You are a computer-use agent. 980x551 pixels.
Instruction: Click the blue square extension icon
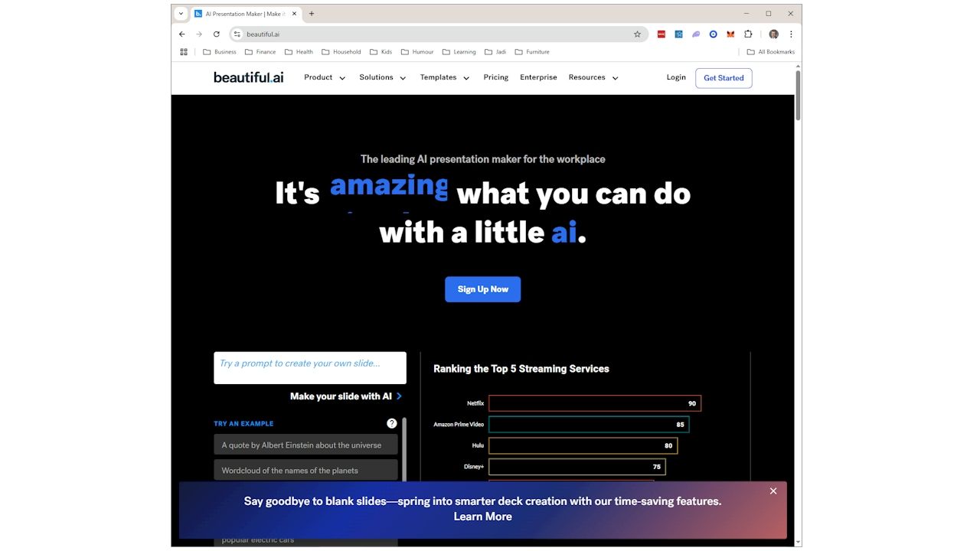[x=678, y=34]
